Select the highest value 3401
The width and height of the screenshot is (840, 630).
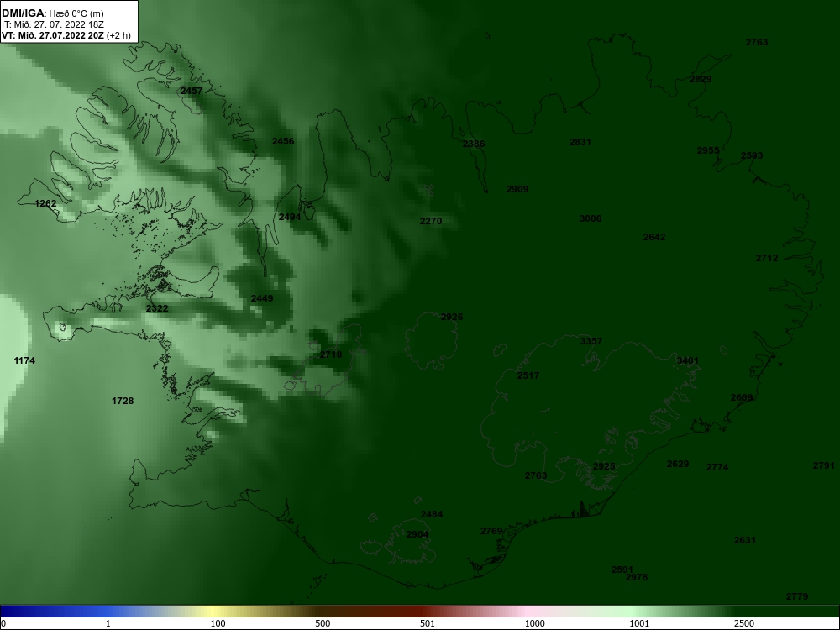click(x=688, y=361)
